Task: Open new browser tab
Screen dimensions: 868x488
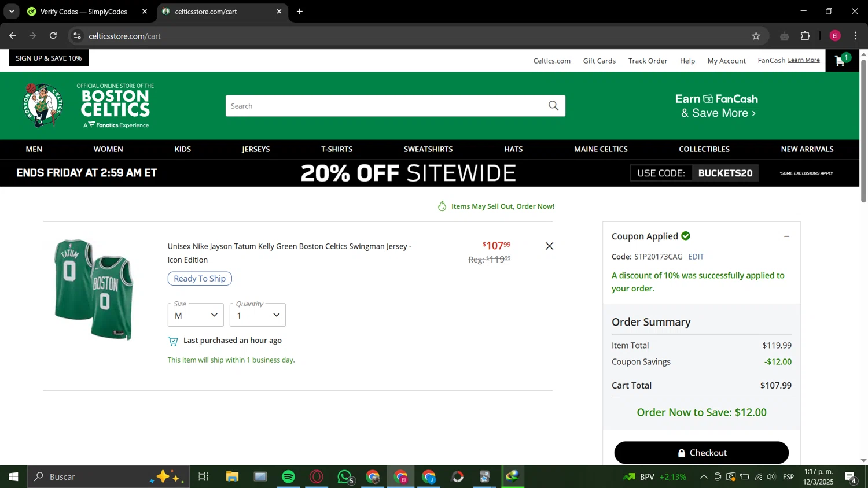Action: coord(300,12)
